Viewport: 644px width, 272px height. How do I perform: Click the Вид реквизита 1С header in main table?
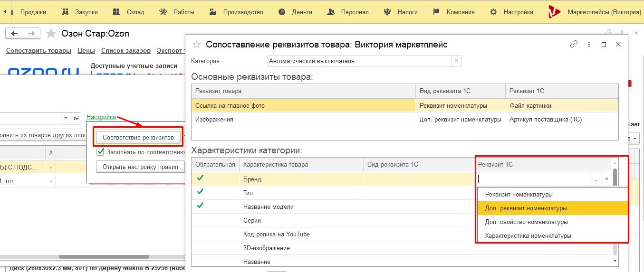click(x=460, y=91)
